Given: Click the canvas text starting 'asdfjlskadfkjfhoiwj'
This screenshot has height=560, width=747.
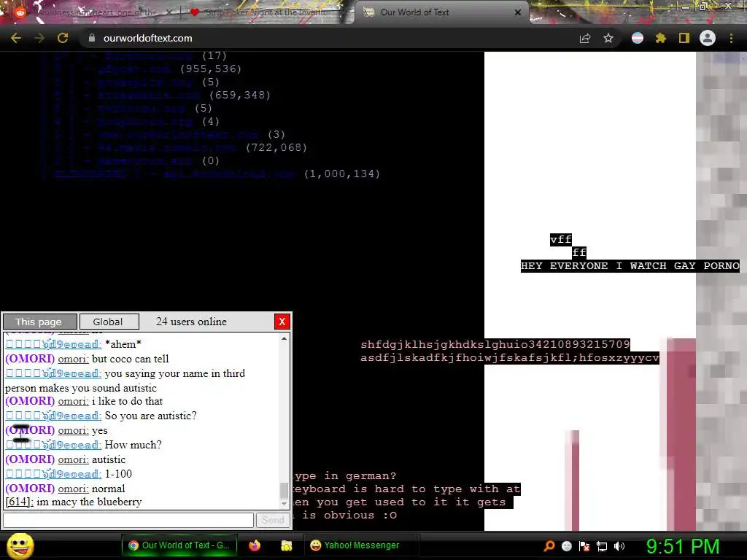Looking at the screenshot, I should pyautogui.click(x=510, y=357).
